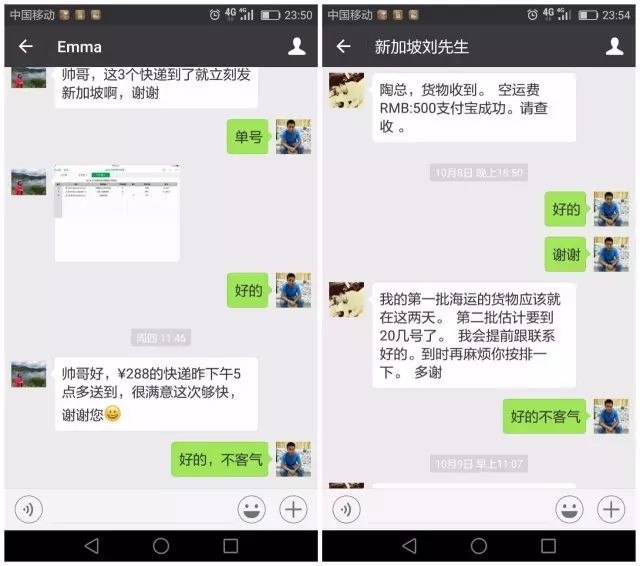Tap Android home button on right phone
Image resolution: width=640 pixels, height=566 pixels.
coord(478,546)
